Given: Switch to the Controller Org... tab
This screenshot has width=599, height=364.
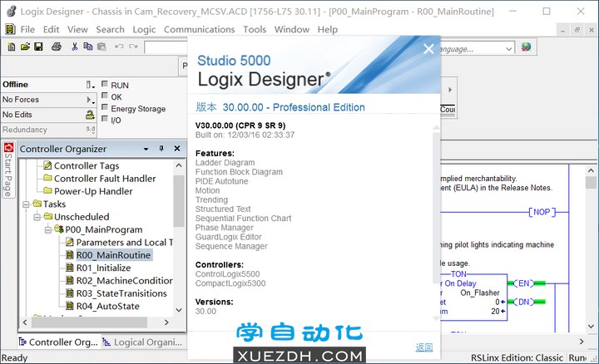Looking at the screenshot, I should (x=58, y=342).
